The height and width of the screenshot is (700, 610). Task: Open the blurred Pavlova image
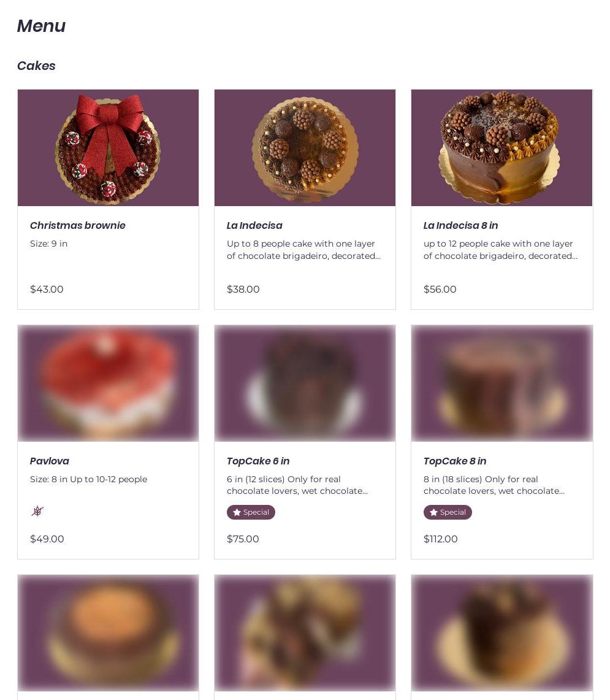point(108,383)
